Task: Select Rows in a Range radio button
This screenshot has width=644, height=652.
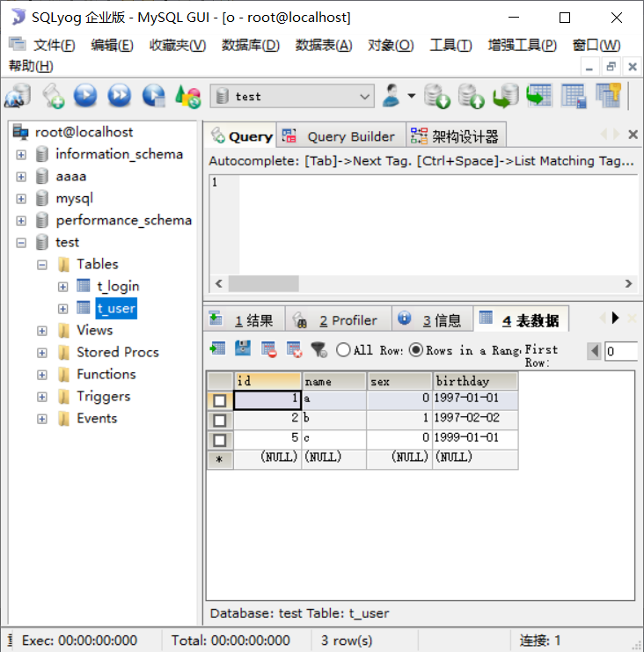Action: [x=416, y=349]
